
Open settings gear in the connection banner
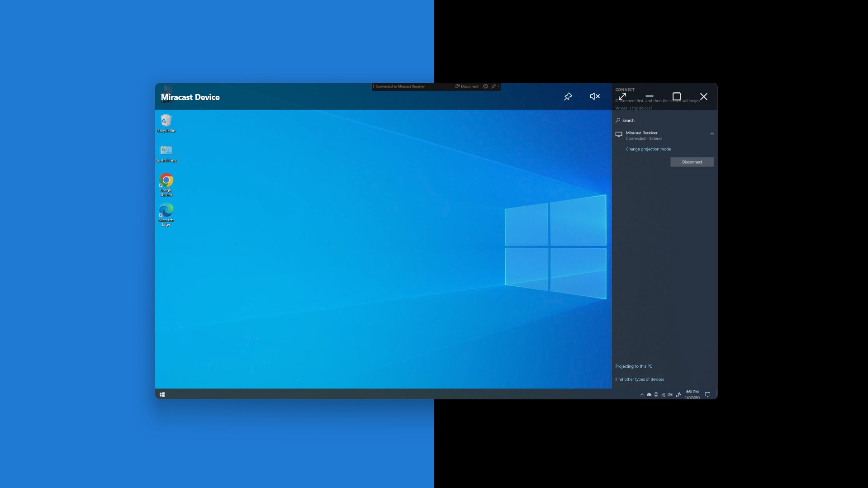(485, 86)
